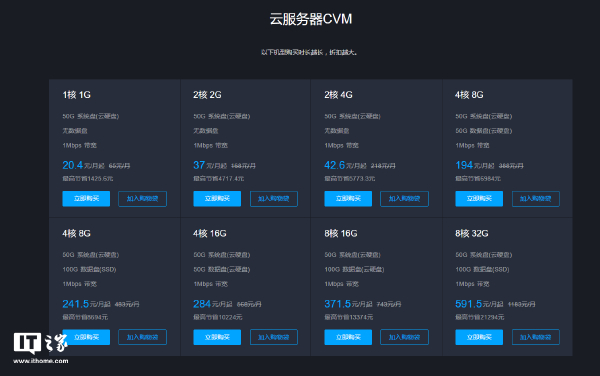600x376 pixels.
Task: Click the 100G data disk line in 8核 16G
Action: (354, 269)
